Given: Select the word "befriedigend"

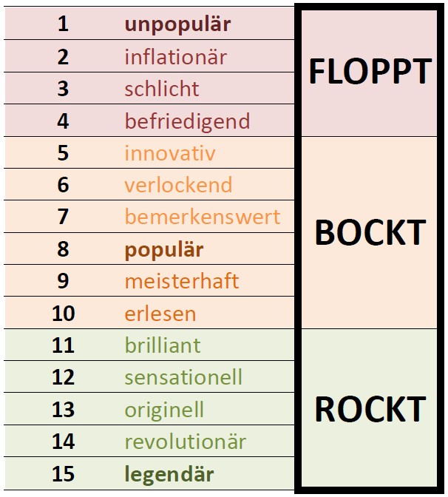Looking at the screenshot, I should tap(187, 121).
